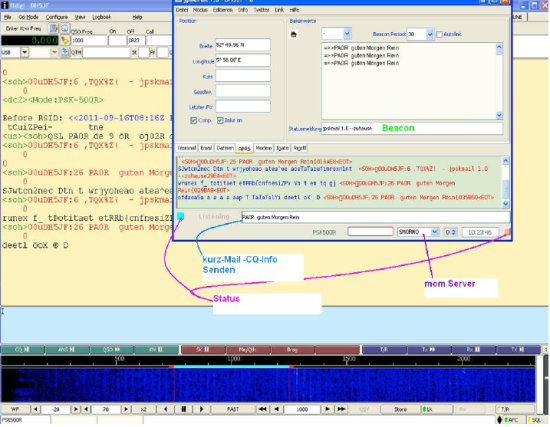Switch to the Rigctl tab
The height and width of the screenshot is (427, 550).
(300, 148)
